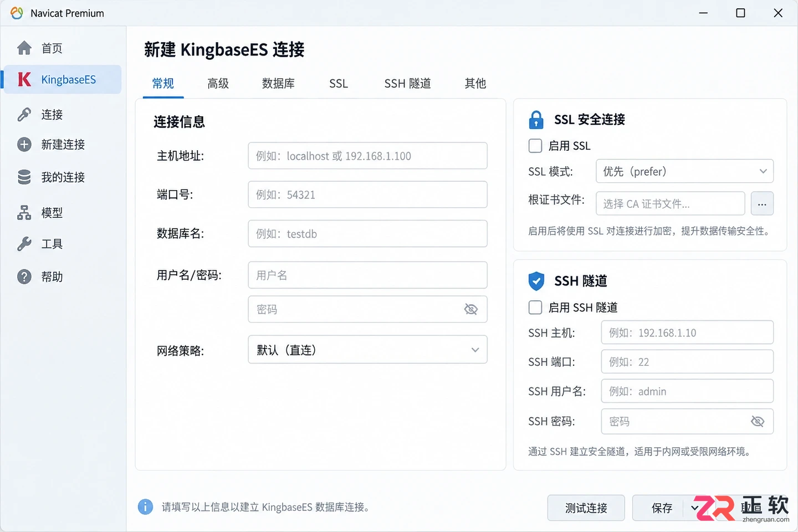Click the Navicat Premium logo in title bar
Screen dimensions: 798x532
(x=17, y=13)
